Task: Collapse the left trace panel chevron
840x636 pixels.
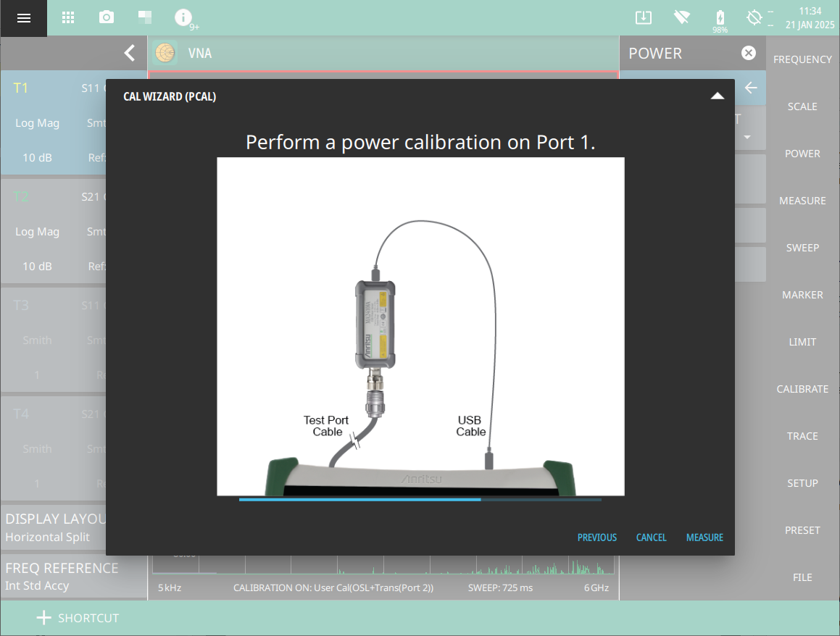Action: pos(129,53)
